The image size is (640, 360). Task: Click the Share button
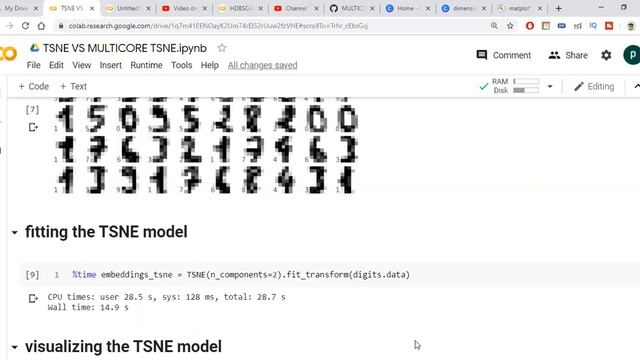(568, 55)
